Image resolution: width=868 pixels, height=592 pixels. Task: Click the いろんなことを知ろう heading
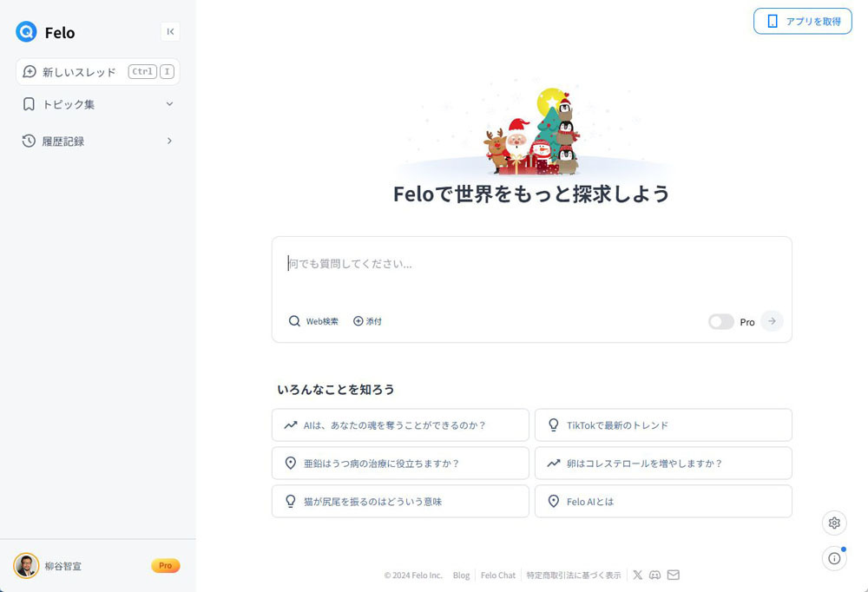pyautogui.click(x=335, y=390)
